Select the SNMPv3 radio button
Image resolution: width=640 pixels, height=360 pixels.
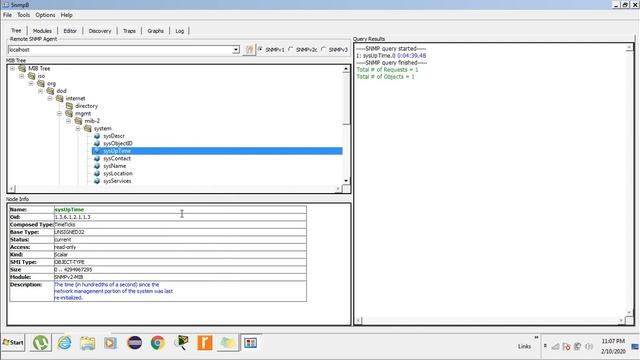pyautogui.click(x=324, y=49)
